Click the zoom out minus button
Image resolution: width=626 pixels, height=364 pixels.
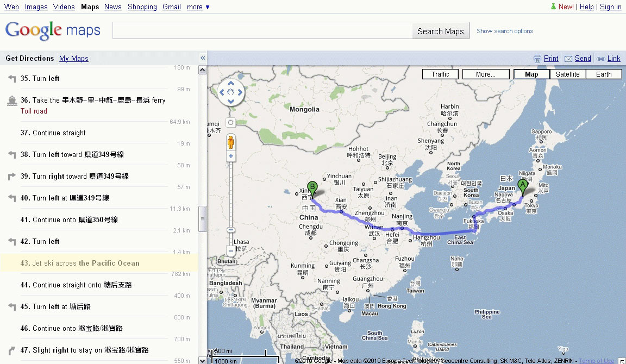231,251
